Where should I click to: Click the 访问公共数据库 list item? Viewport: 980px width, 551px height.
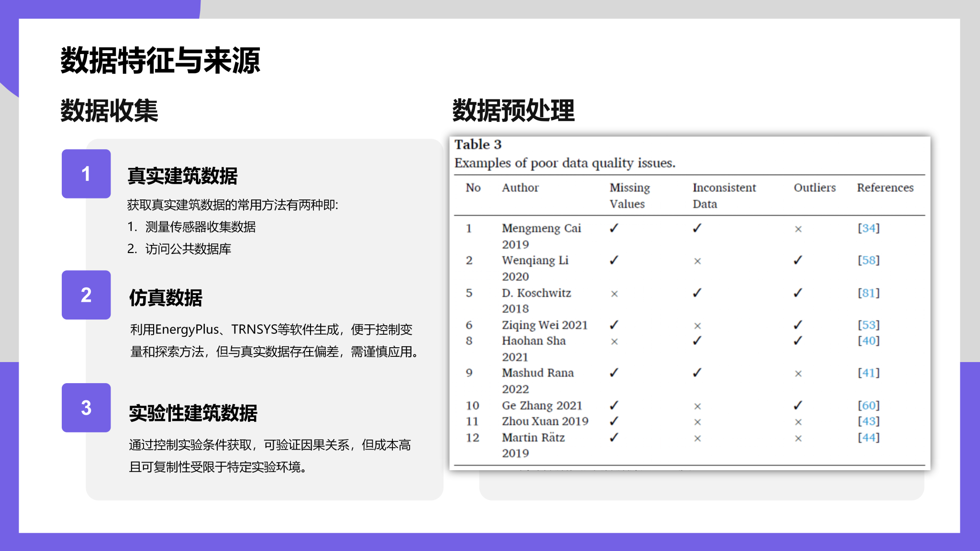coord(188,249)
